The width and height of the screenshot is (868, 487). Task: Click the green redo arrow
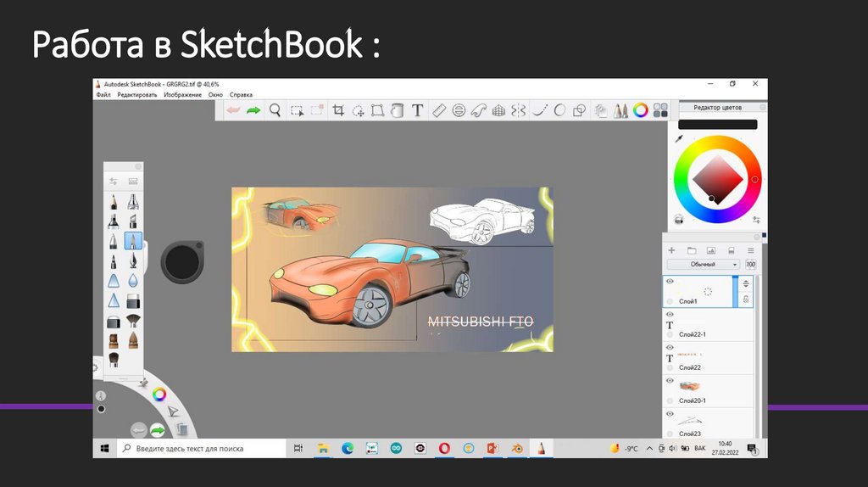click(253, 110)
